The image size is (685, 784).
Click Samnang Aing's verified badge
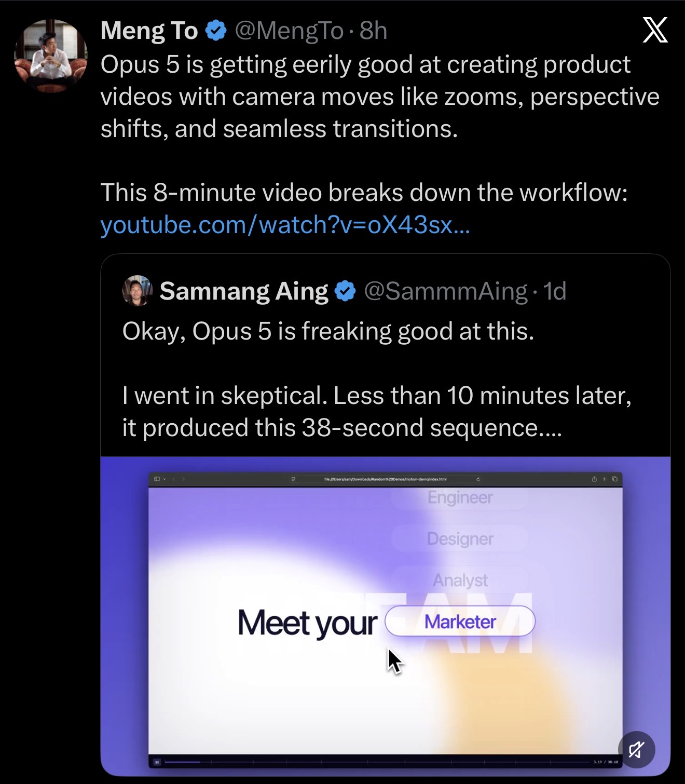click(346, 291)
